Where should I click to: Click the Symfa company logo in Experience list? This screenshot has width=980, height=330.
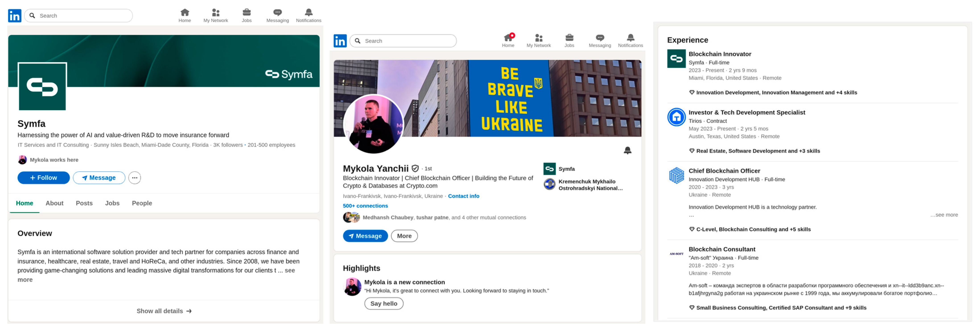click(x=676, y=59)
